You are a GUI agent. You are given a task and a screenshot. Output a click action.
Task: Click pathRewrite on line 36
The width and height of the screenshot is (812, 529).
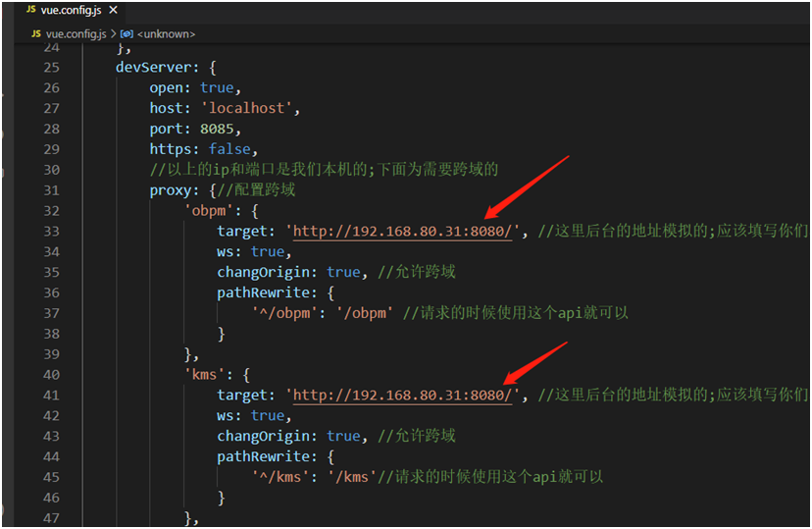(263, 292)
